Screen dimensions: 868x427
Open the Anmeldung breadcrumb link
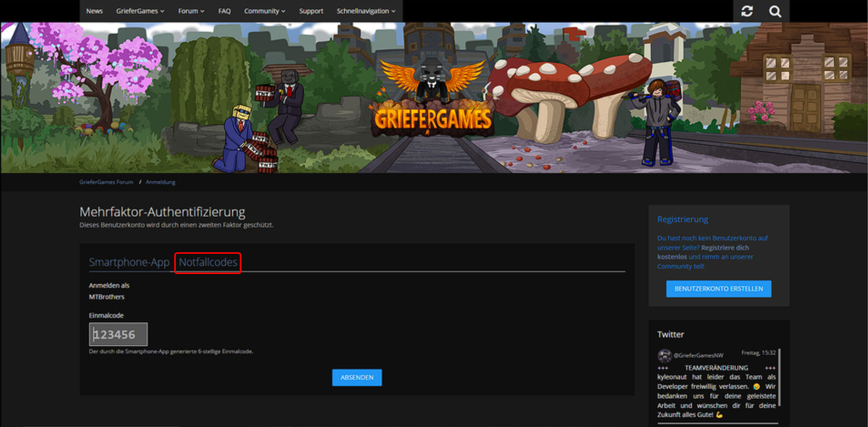[x=160, y=182]
